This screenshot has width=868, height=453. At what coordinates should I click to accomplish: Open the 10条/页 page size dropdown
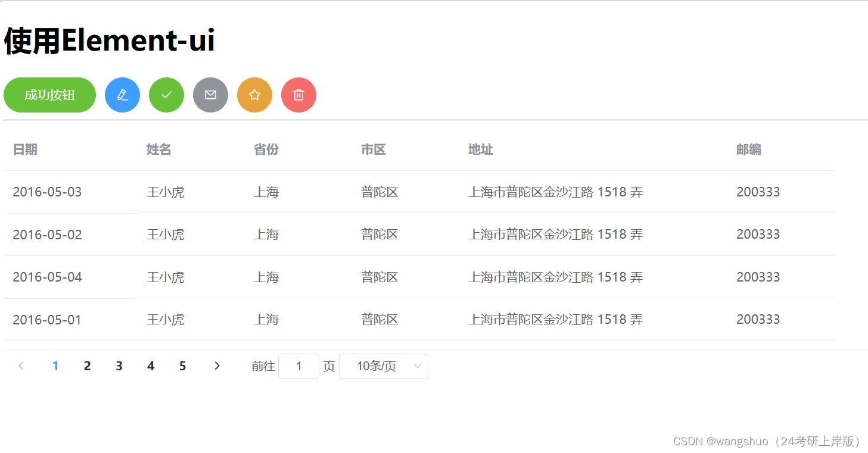[384, 366]
